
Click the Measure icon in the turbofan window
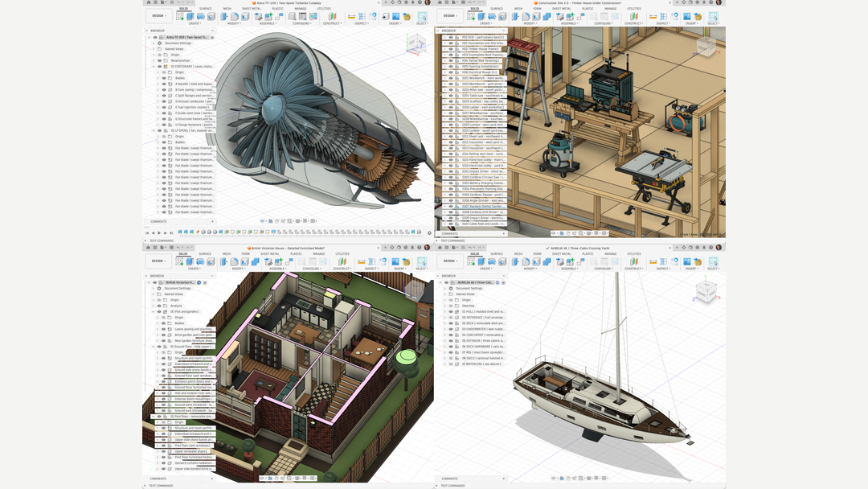coord(351,17)
